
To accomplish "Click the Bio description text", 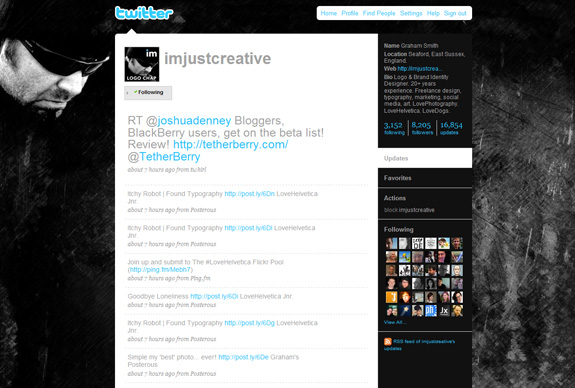I will pos(422,94).
